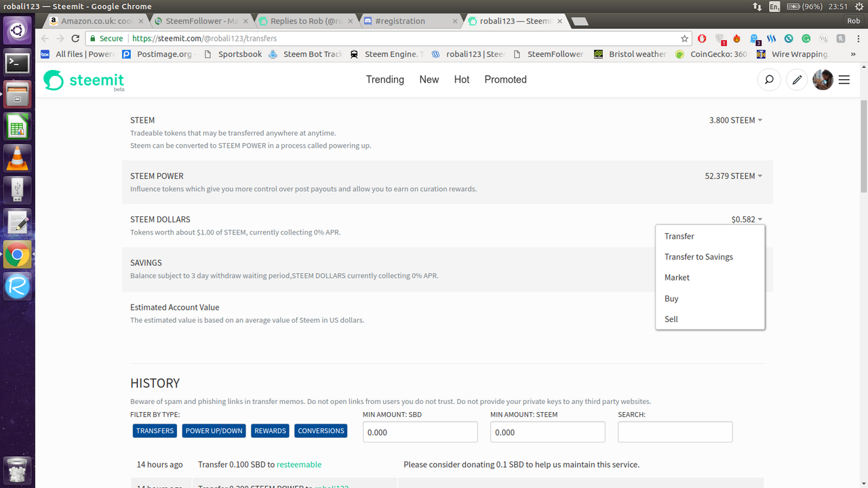Choose Transfer to Savings menu item
The width and height of the screenshot is (868, 488).
point(710,257)
